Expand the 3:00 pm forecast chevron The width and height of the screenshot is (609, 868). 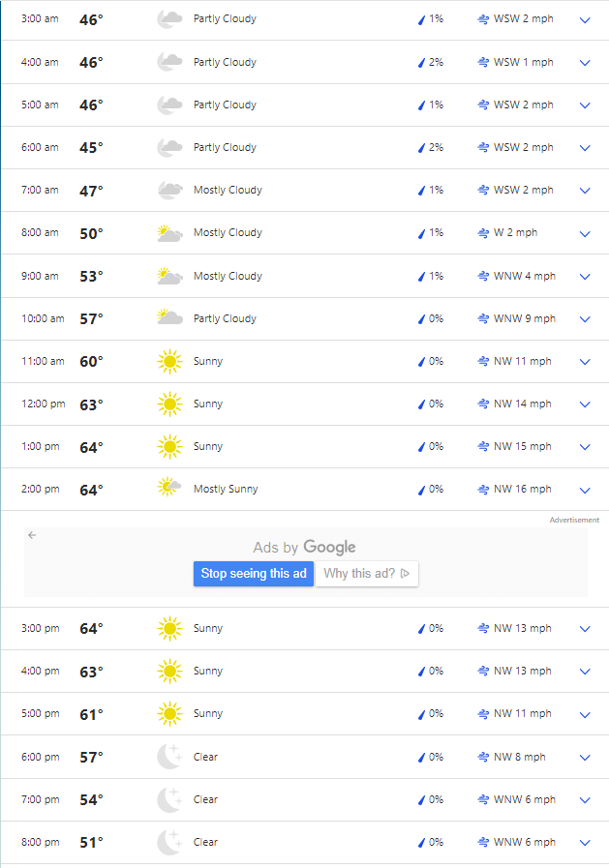tap(585, 629)
